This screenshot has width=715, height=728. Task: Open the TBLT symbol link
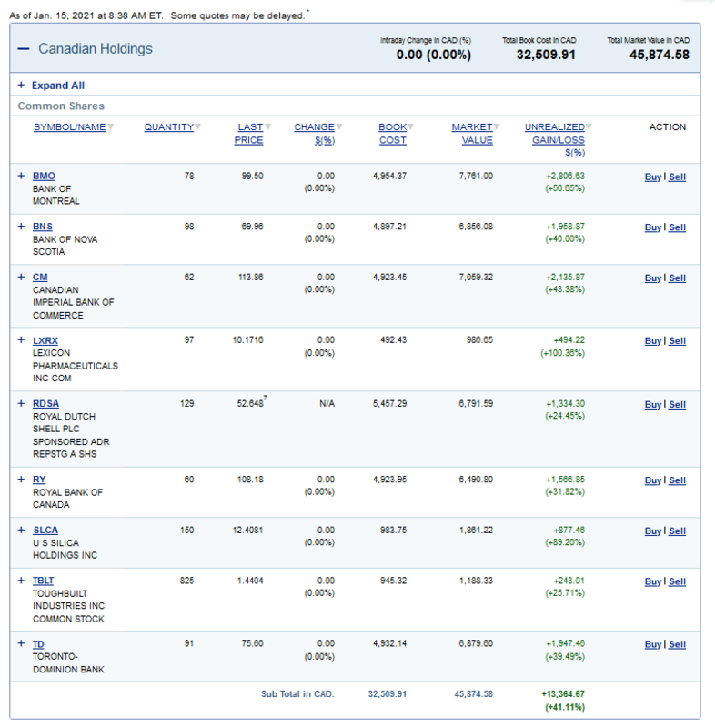point(43,581)
